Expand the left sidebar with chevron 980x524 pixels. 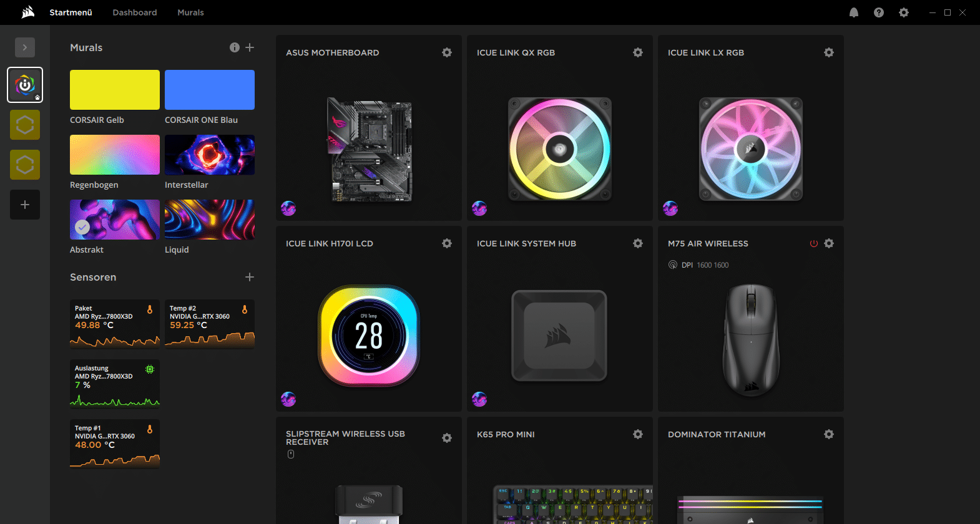(25, 47)
